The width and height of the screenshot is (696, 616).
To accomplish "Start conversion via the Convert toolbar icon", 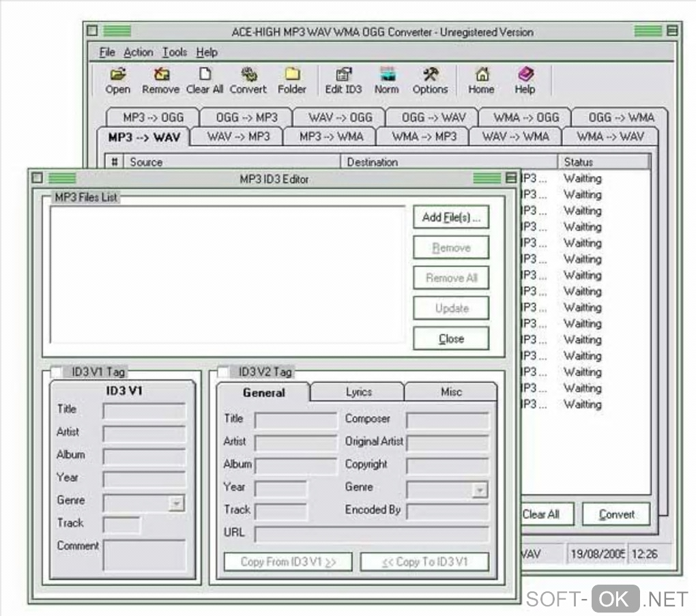I will 248,80.
